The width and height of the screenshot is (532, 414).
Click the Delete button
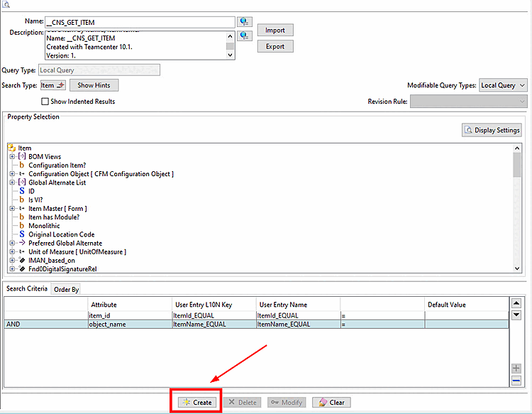[243, 403]
